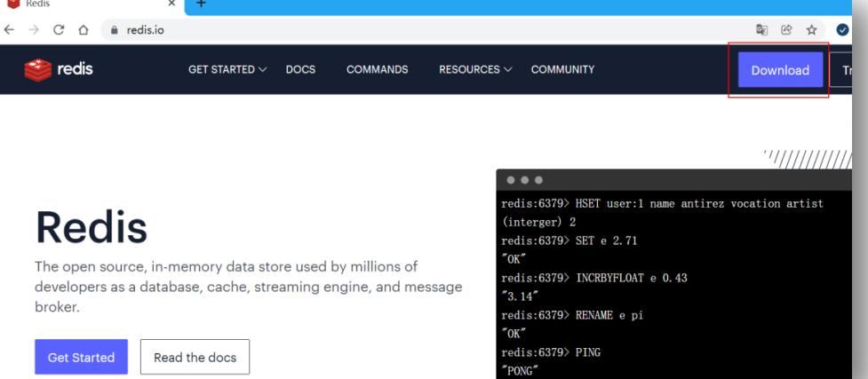Expand the RESOURCES dropdown menu
The height and width of the screenshot is (379, 868).
(475, 70)
